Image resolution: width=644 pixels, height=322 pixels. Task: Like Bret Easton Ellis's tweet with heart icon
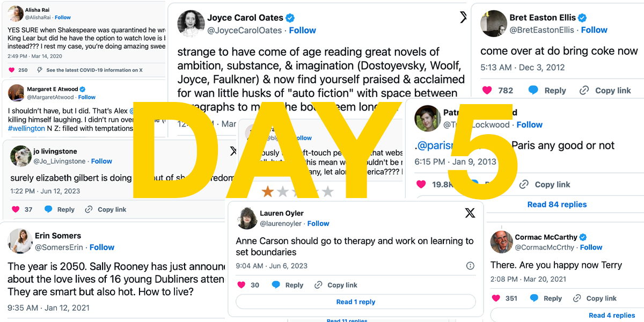tap(487, 90)
